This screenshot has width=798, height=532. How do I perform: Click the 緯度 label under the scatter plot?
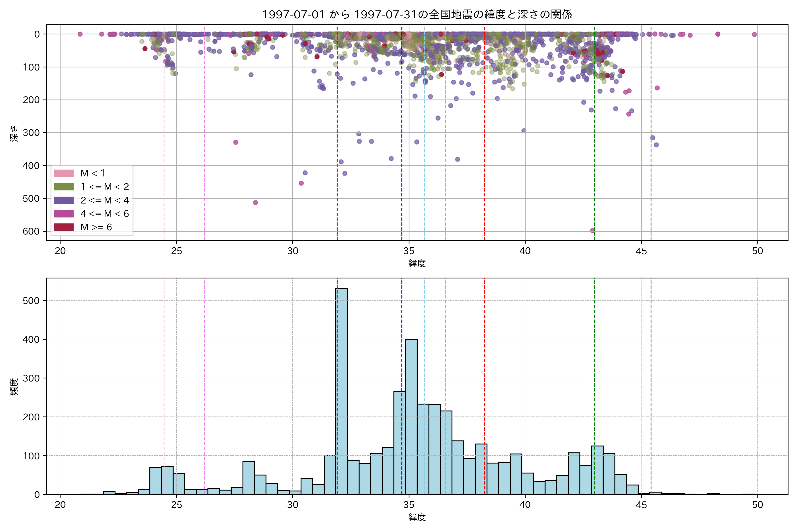tap(417, 263)
